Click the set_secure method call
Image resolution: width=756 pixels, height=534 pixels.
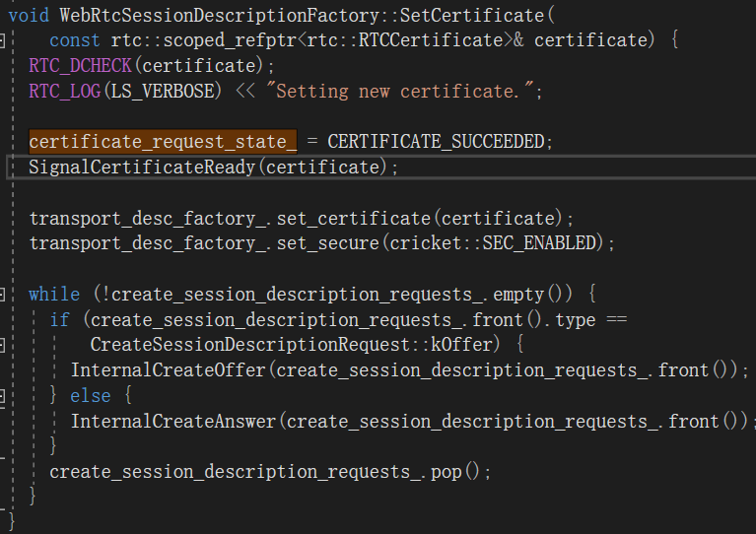(335, 243)
